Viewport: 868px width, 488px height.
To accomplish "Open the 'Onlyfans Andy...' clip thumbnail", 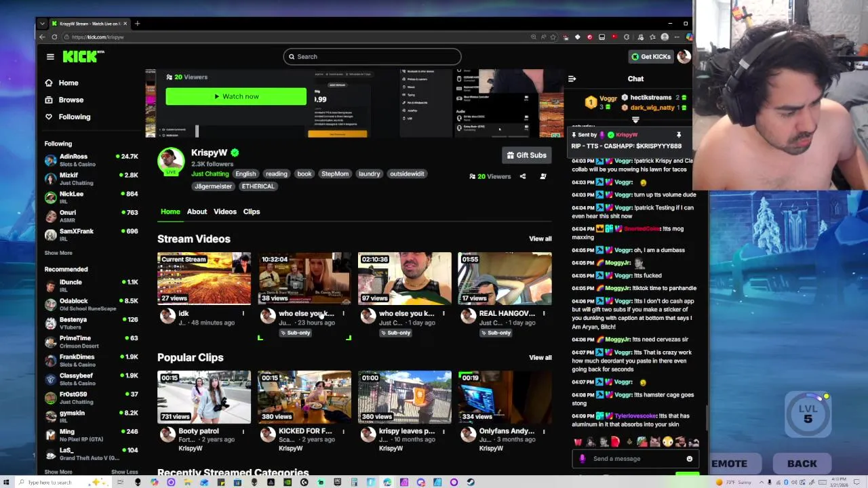I will tap(505, 396).
